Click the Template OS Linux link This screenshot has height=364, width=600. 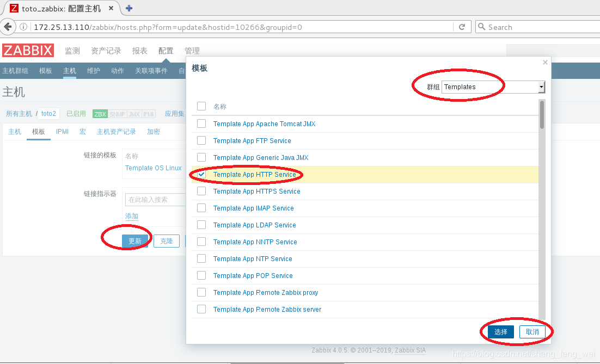coord(154,168)
